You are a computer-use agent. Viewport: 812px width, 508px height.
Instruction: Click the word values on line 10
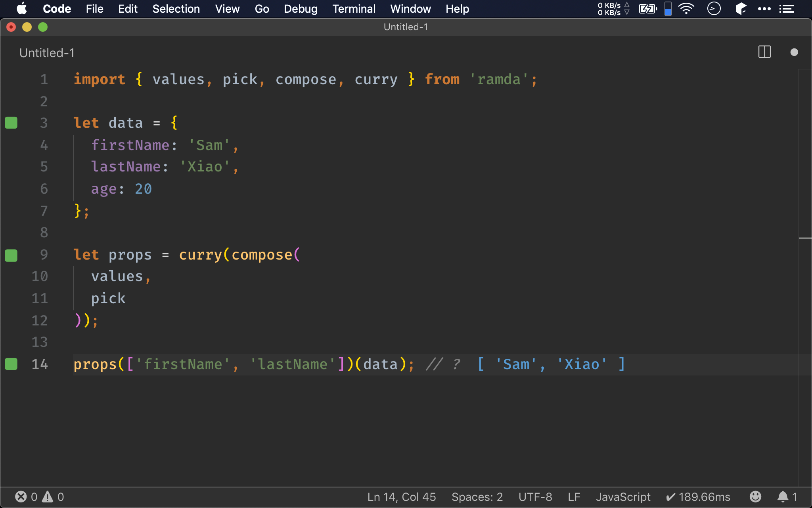[x=117, y=276]
